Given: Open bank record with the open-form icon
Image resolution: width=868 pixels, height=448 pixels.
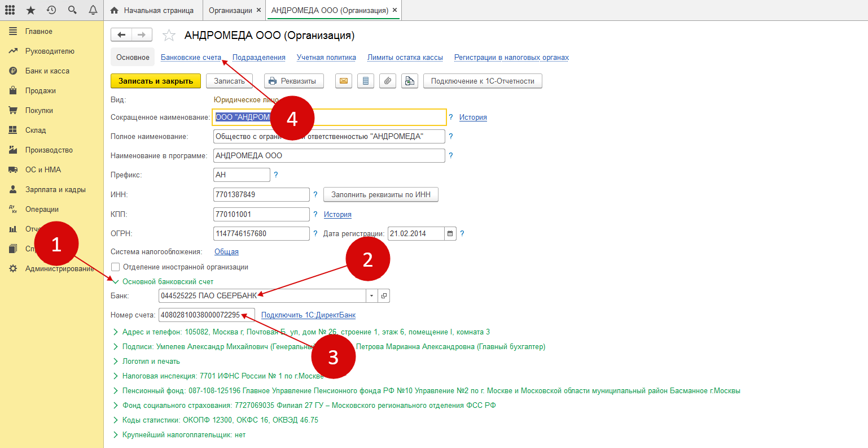Looking at the screenshot, I should click(384, 295).
